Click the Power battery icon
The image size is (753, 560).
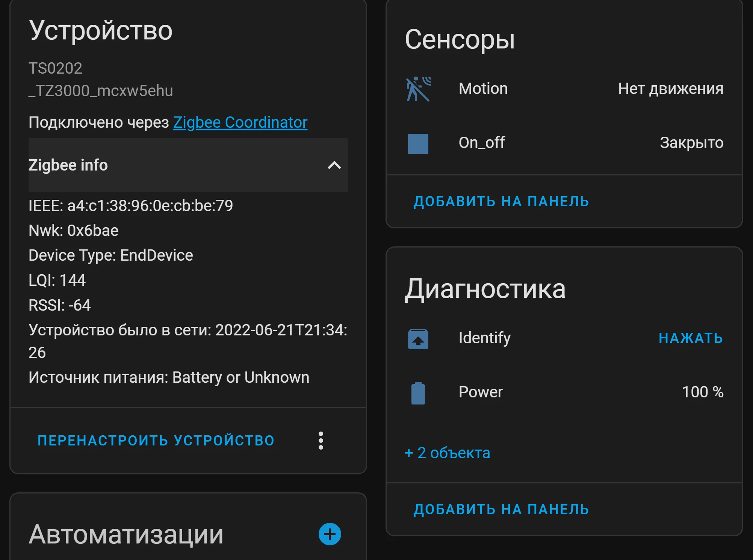coord(418,393)
